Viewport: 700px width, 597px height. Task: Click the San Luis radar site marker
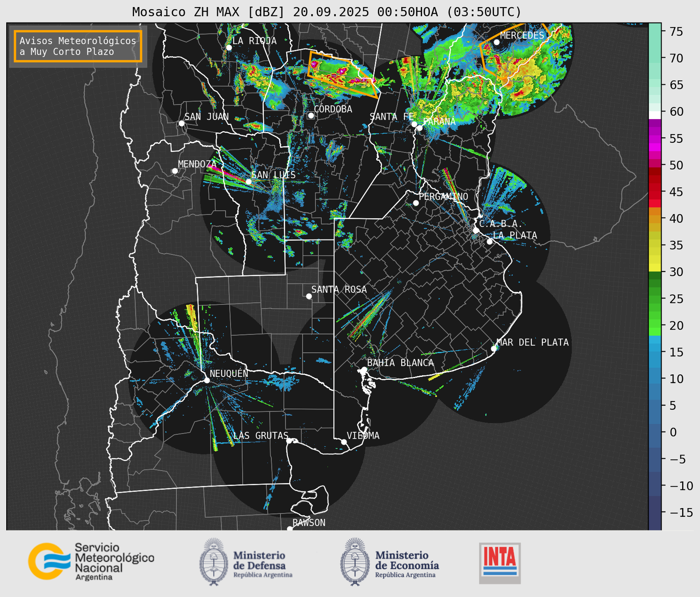tap(249, 182)
